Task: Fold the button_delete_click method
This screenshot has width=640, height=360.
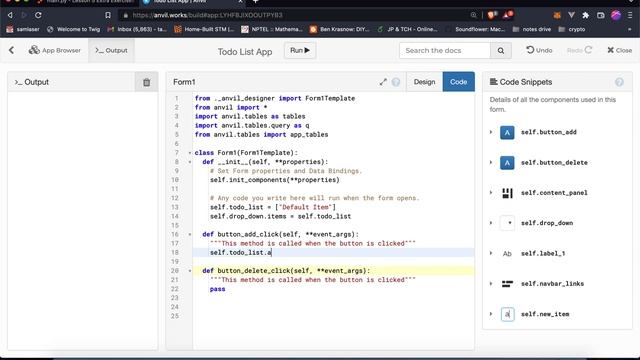Action: (x=190, y=271)
